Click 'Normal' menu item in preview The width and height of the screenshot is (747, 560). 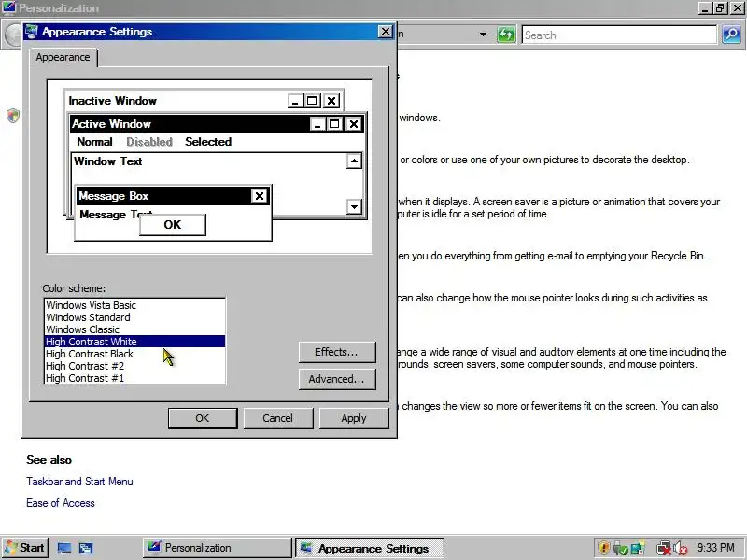94,142
